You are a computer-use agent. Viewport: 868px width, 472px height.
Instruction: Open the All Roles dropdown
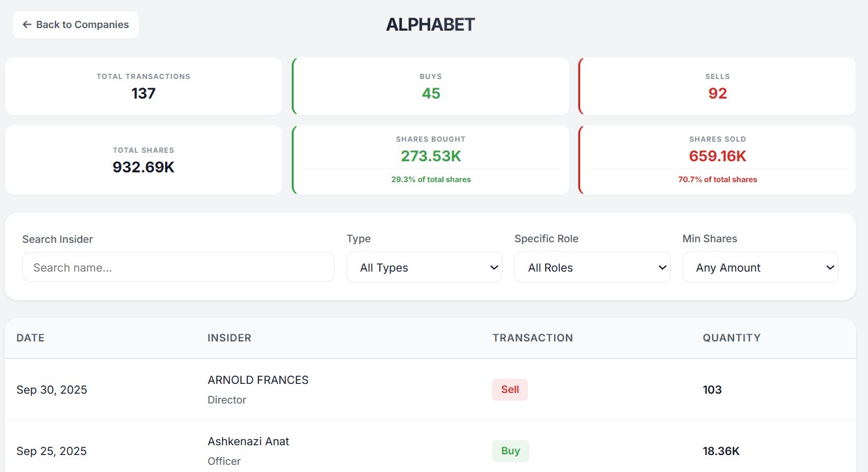pyautogui.click(x=592, y=267)
